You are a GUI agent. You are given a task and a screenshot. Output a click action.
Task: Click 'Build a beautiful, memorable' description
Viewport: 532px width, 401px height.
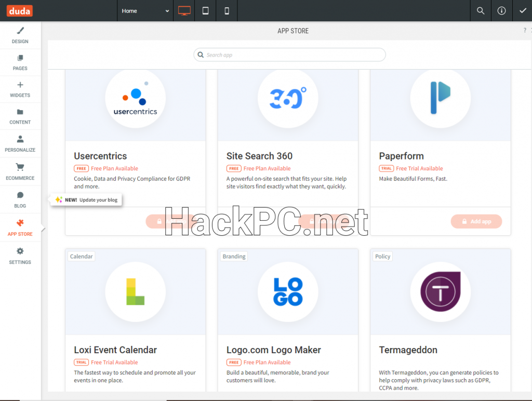click(278, 377)
